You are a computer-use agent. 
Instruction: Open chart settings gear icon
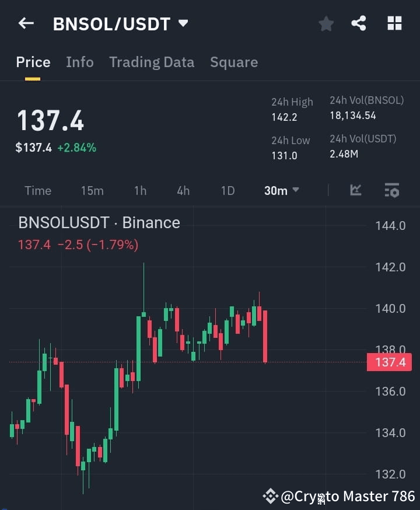391,190
